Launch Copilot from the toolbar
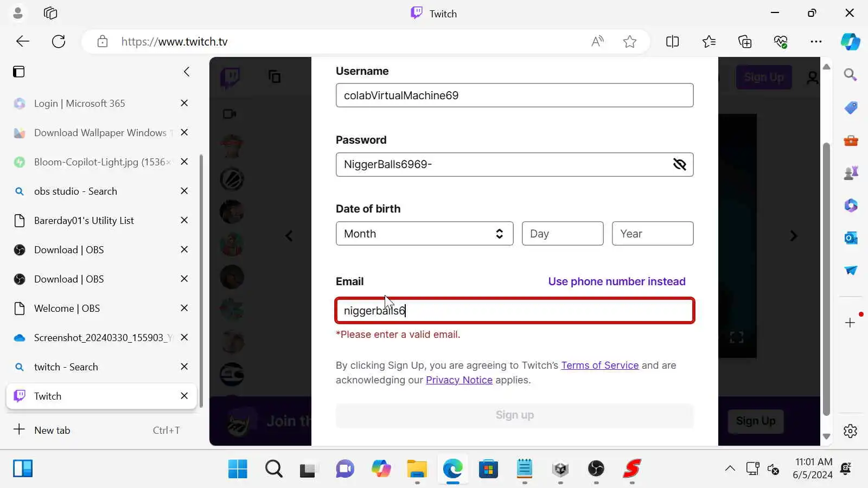Viewport: 868px width, 488px height. tap(850, 41)
